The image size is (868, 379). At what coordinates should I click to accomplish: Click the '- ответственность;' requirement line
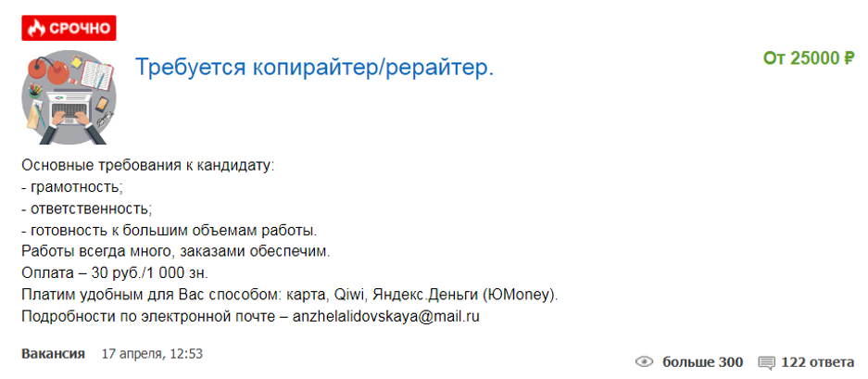(86, 208)
